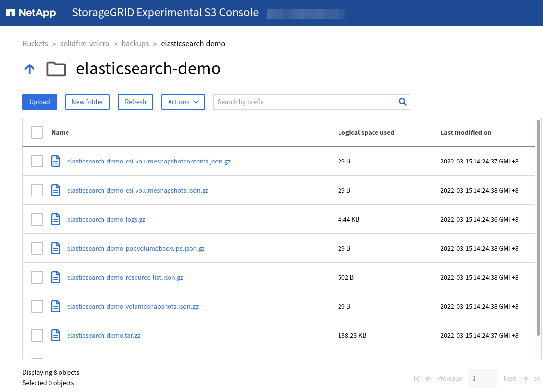This screenshot has width=543, height=392.
Task: Click the 502 B size value
Action: coord(345,277)
